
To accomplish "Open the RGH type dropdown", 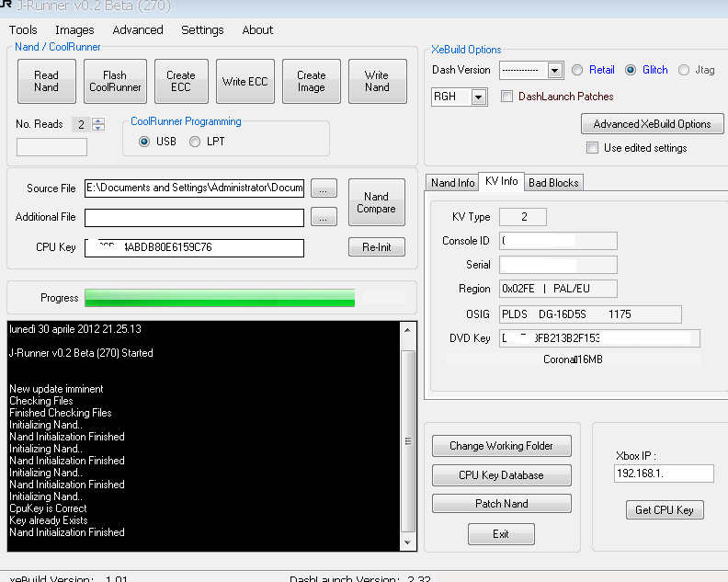I will [479, 97].
